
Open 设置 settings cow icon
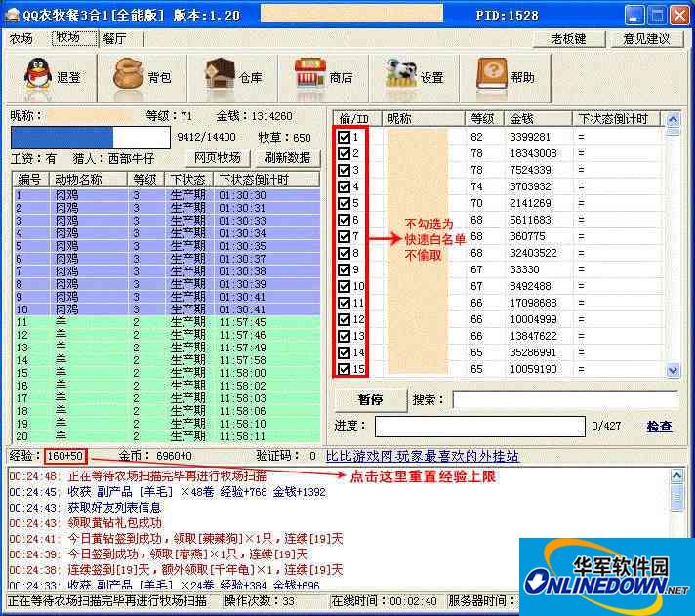coord(400,74)
